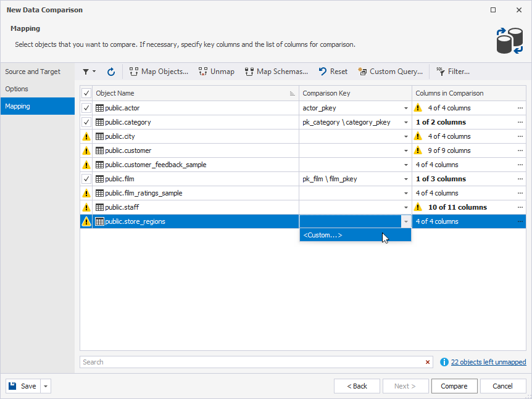Open the 22 objects left unmapped link

click(488, 362)
